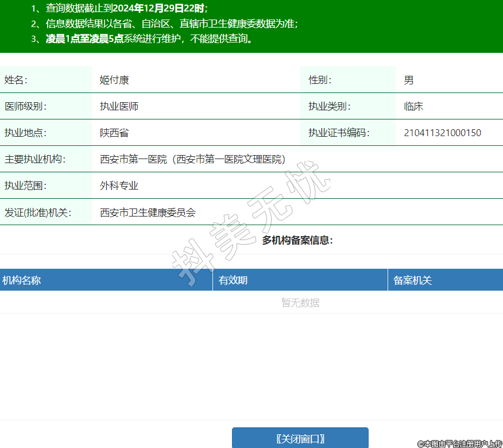Click the 关闭窗口 button

pyautogui.click(x=300, y=439)
